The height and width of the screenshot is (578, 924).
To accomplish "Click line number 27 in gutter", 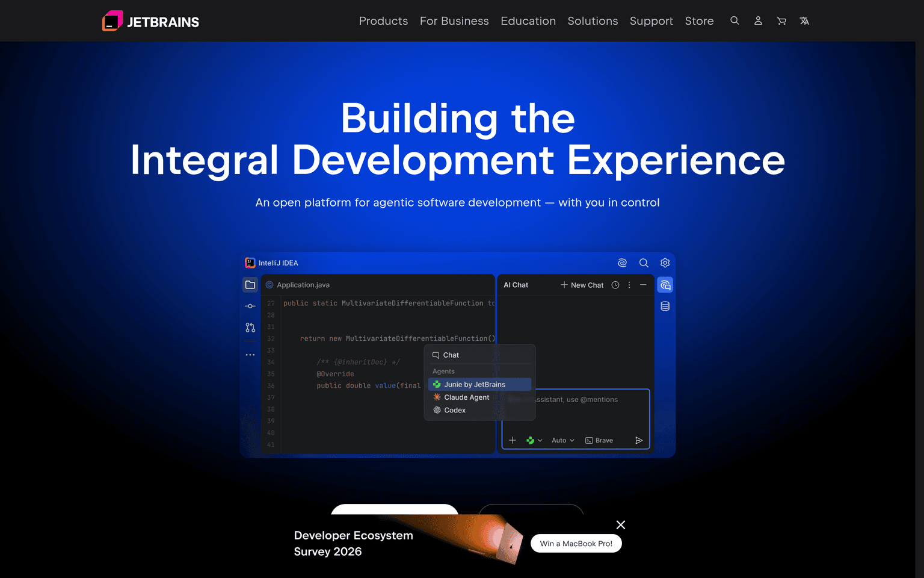I will coord(271,303).
